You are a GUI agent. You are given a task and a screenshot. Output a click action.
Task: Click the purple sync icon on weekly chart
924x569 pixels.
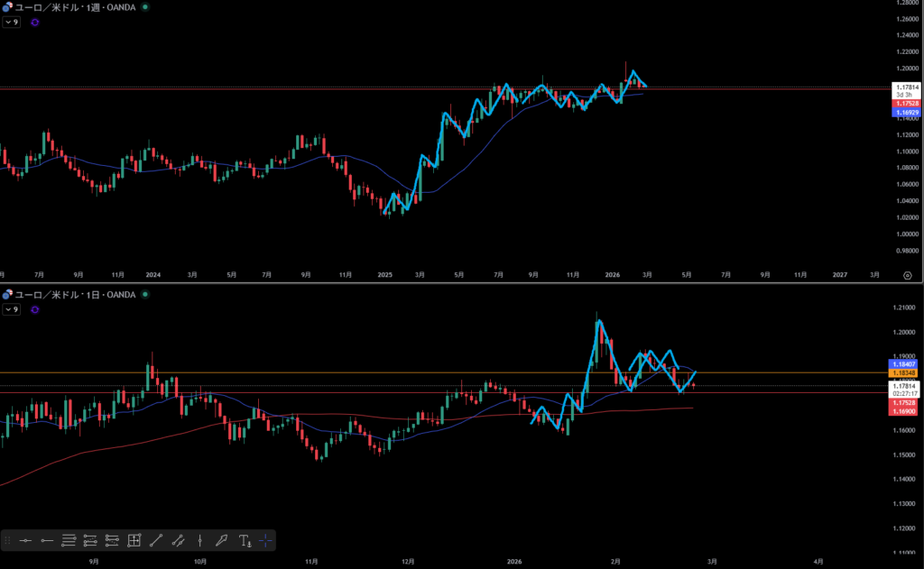[x=34, y=22]
